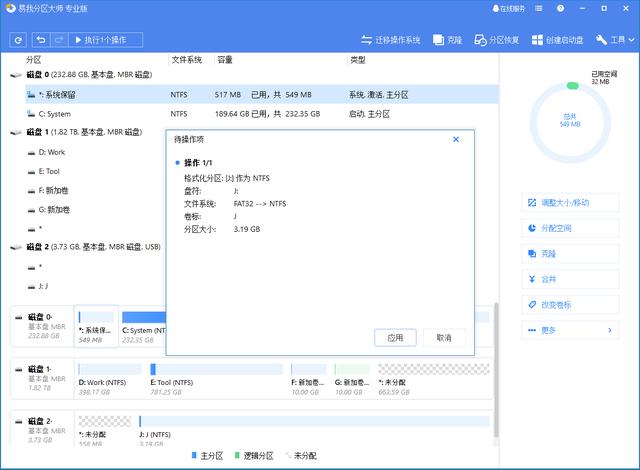640x470 pixels.
Task: Select the J: J partition row
Action: coord(96,286)
